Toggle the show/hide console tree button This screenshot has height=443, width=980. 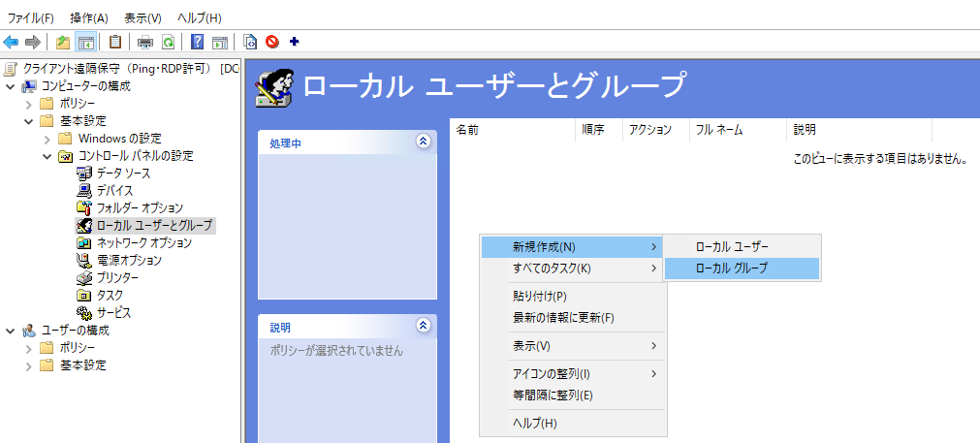tap(85, 42)
